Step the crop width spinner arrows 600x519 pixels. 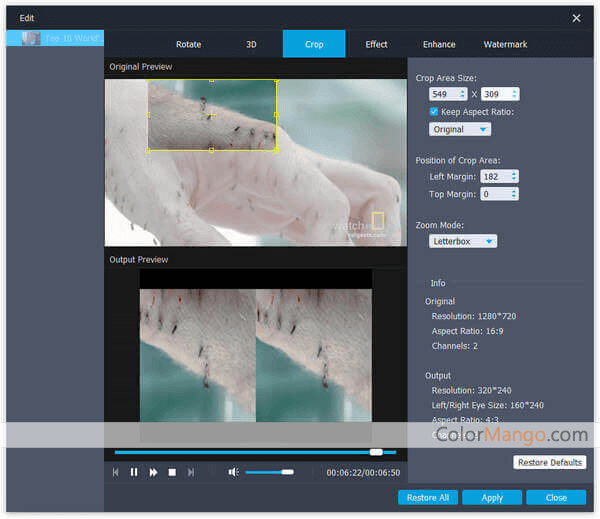463,94
